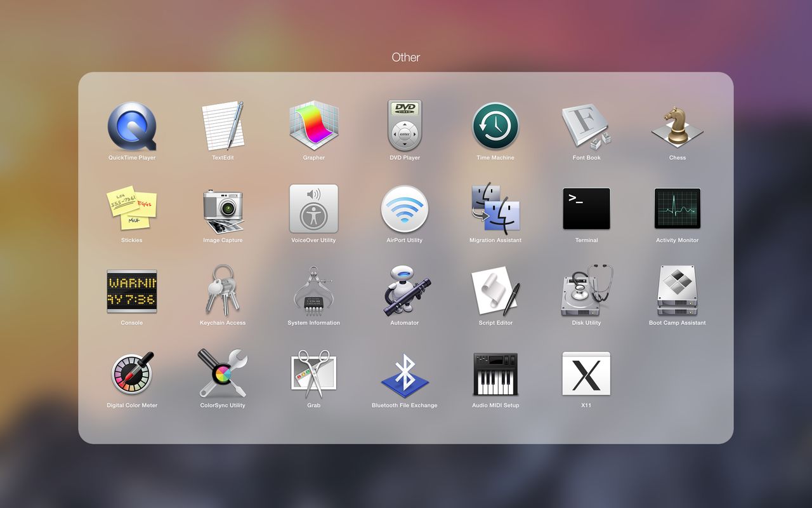Open ColorSync Utility icon
The height and width of the screenshot is (508, 812).
[x=223, y=373]
